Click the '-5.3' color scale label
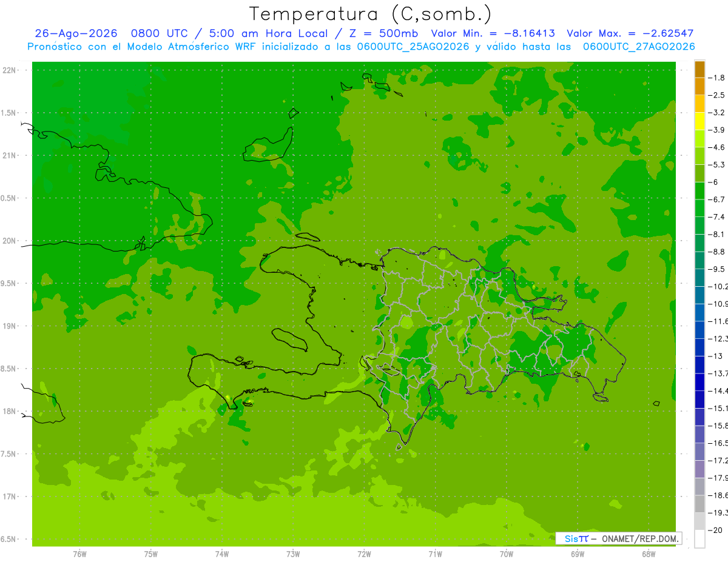The width and height of the screenshot is (728, 562). [716, 165]
